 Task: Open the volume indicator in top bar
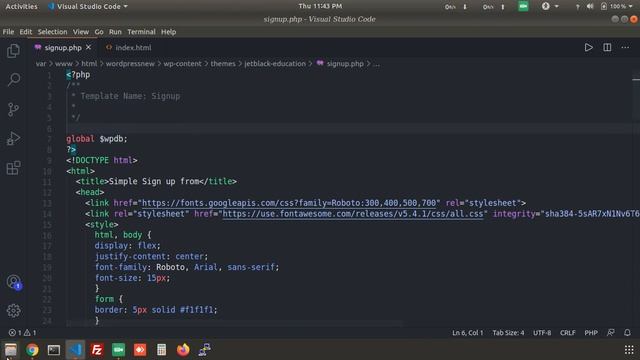tap(590, 7)
